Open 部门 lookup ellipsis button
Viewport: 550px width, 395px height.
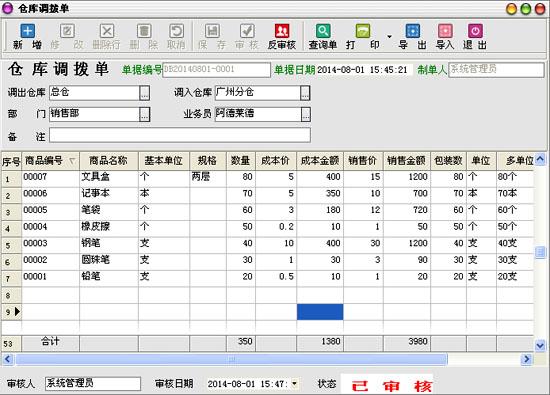pos(145,114)
